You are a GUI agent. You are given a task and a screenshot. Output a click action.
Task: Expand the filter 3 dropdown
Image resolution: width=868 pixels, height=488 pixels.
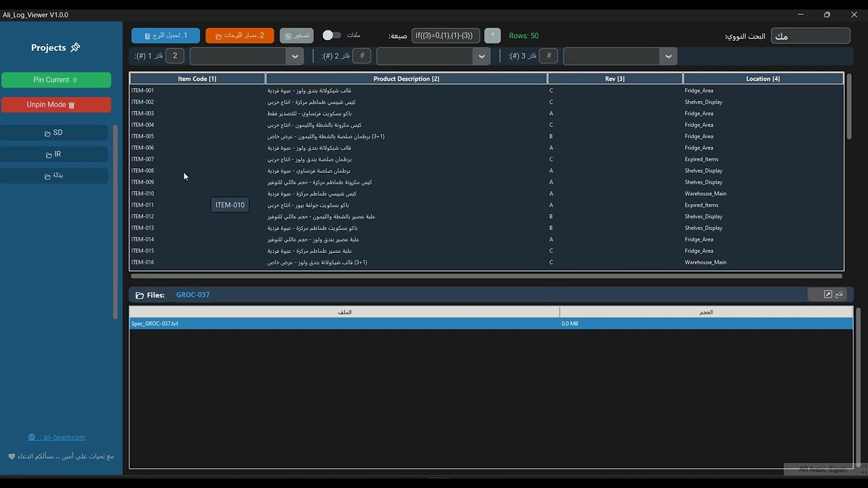(669, 56)
